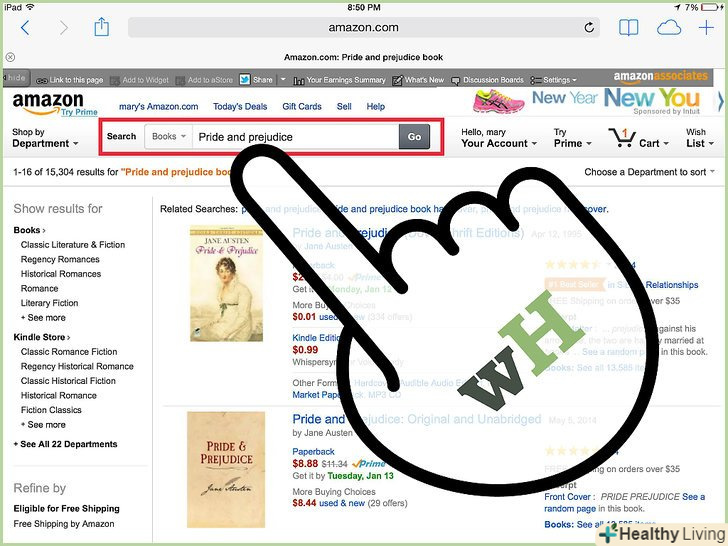Click the Twitter Share icon in associates bar

245,80
